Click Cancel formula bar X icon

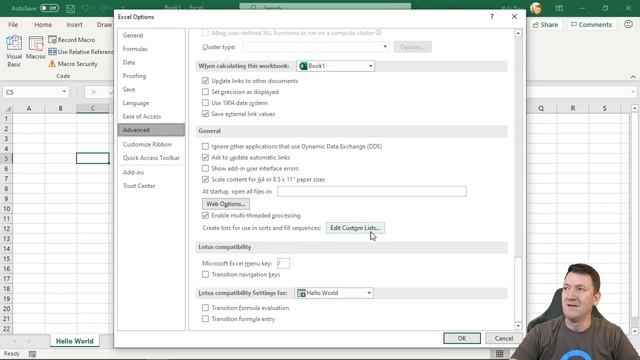(93, 92)
